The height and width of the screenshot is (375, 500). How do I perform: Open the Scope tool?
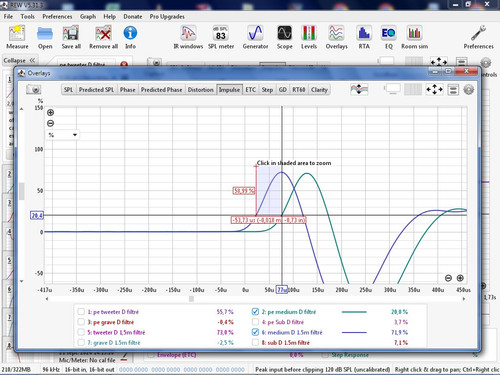(285, 37)
